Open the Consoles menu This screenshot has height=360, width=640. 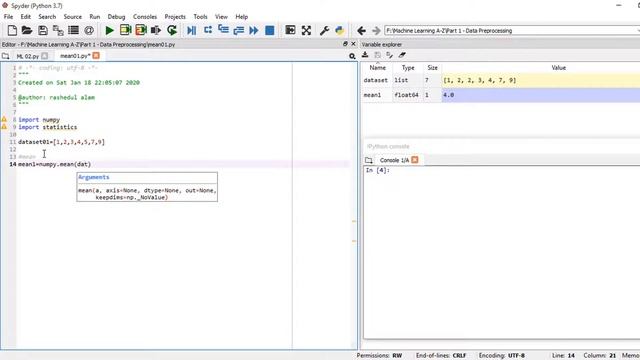tap(145, 17)
